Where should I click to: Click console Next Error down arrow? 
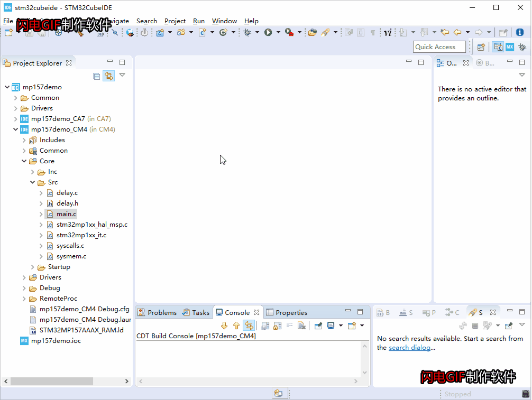click(x=224, y=326)
